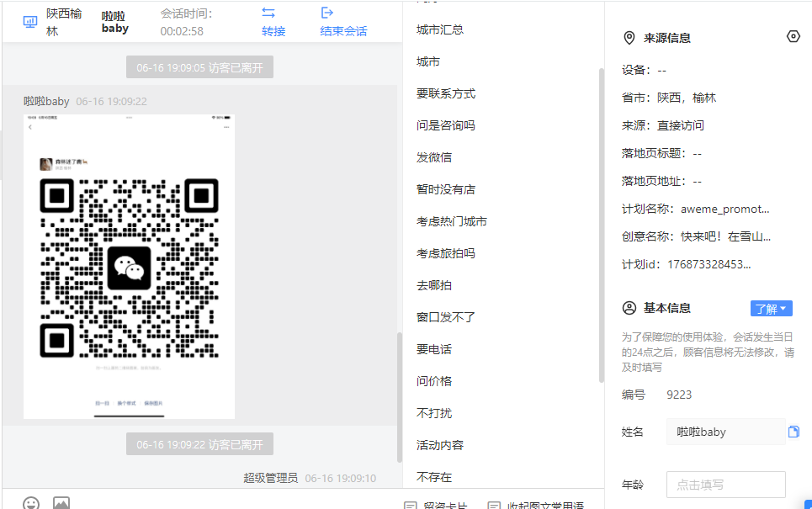Click the 姓名 field containing 啦啦baby
This screenshot has height=509, width=812.
tap(725, 432)
